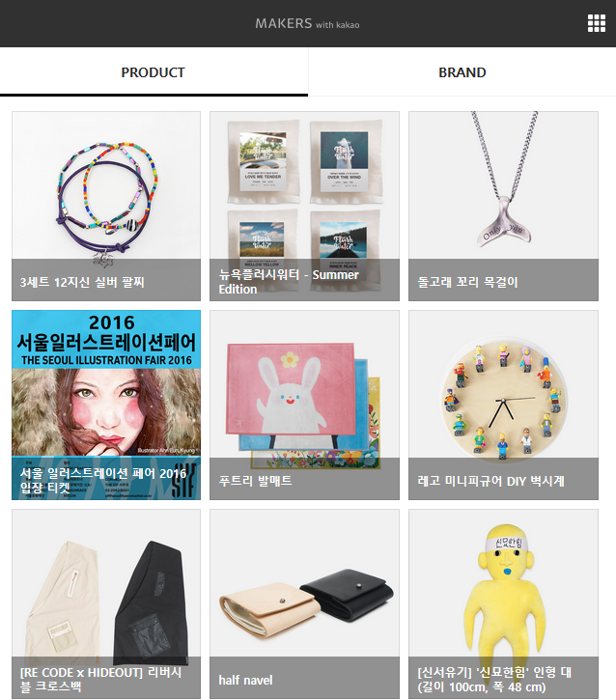Switch to the BRAND tab
This screenshot has width=616, height=700.
(x=462, y=72)
